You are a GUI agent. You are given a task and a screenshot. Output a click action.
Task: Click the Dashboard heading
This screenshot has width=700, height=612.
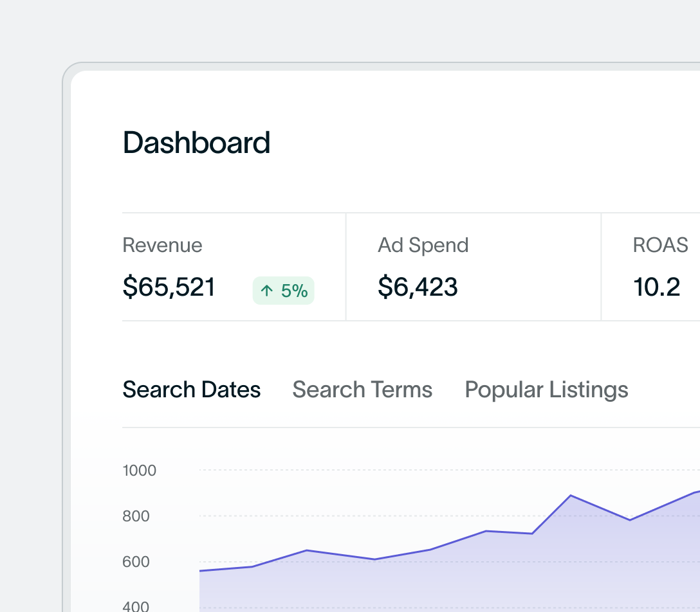tap(196, 142)
